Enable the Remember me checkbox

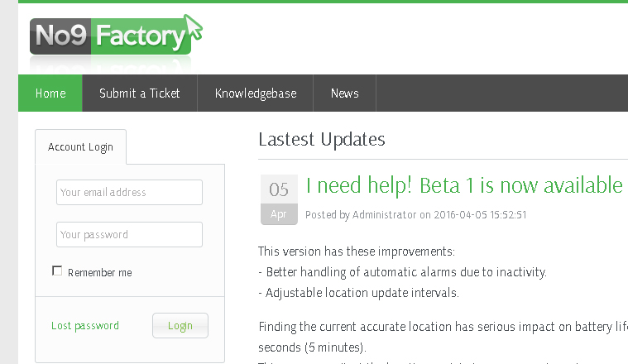(57, 271)
